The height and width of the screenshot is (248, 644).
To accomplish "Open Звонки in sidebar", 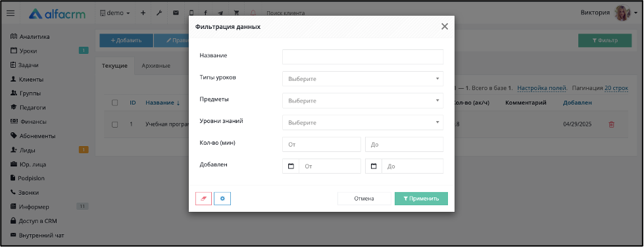I will (x=24, y=192).
